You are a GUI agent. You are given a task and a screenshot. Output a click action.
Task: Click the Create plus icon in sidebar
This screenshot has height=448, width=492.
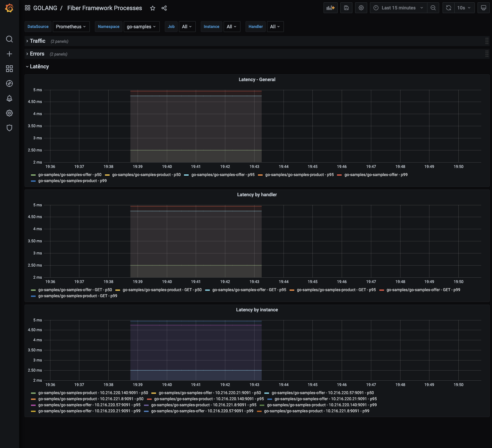point(9,54)
